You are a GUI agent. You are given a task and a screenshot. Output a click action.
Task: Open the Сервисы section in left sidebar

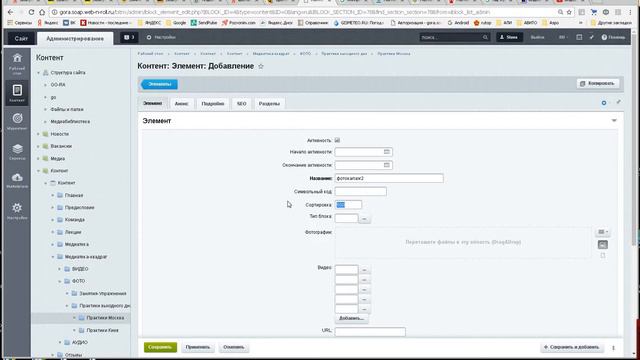[x=17, y=151]
